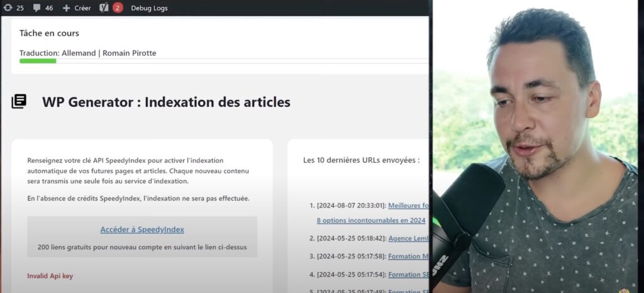This screenshot has width=644, height=293.
Task: Click the 200 liens gratuits pour nouveau compte text
Action: (x=142, y=247)
